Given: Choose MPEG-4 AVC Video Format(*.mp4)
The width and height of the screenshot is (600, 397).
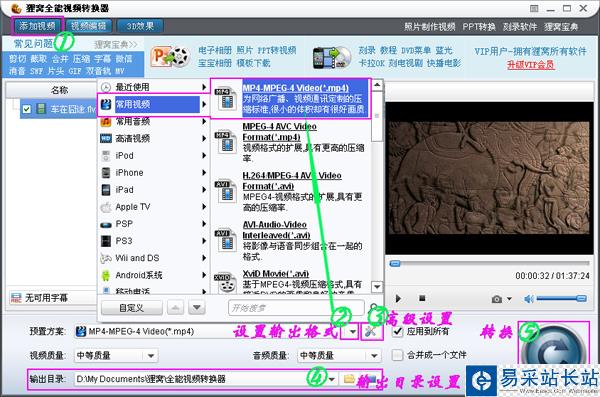Looking at the screenshot, I should point(290,142).
